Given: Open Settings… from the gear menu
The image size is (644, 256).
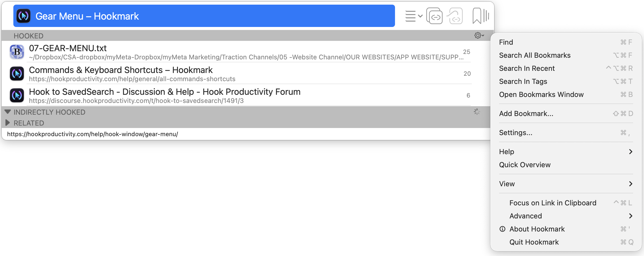Looking at the screenshot, I should point(515,133).
